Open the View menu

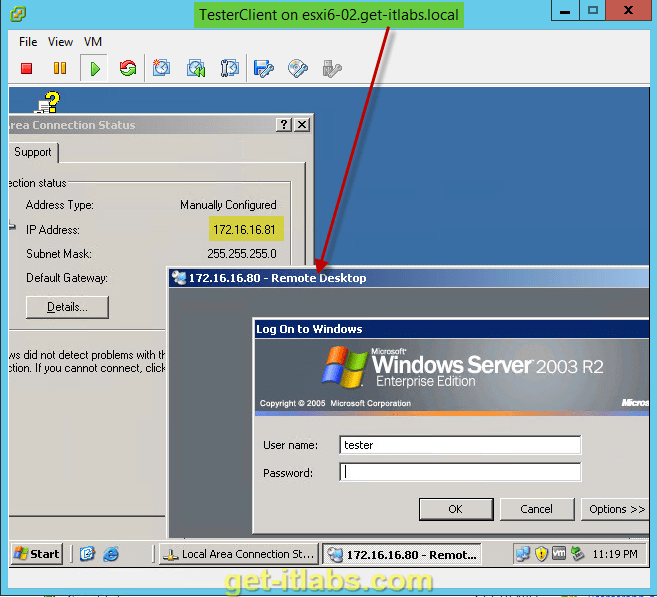point(60,42)
